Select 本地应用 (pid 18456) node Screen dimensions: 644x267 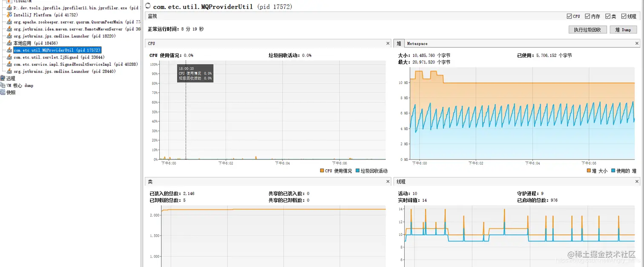coord(35,43)
